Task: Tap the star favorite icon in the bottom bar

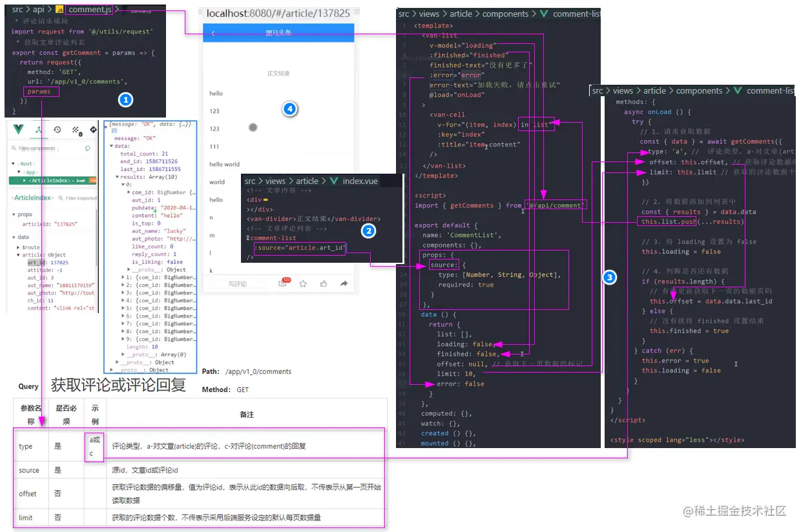Action: [x=302, y=283]
